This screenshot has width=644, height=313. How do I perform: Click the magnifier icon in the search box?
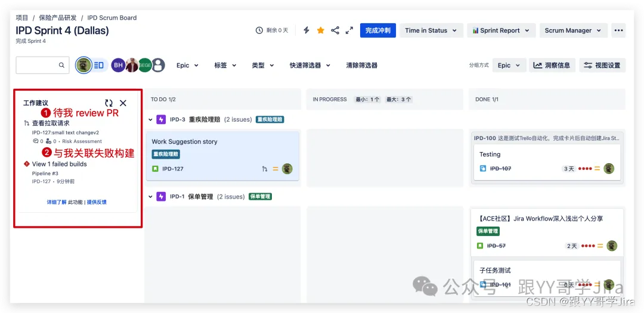[61, 65]
